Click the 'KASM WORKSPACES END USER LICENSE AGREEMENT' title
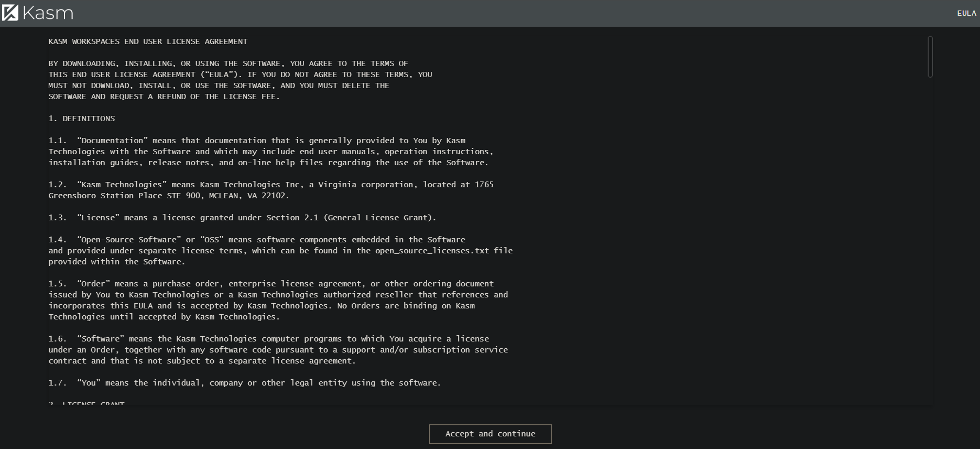 pyautogui.click(x=148, y=41)
